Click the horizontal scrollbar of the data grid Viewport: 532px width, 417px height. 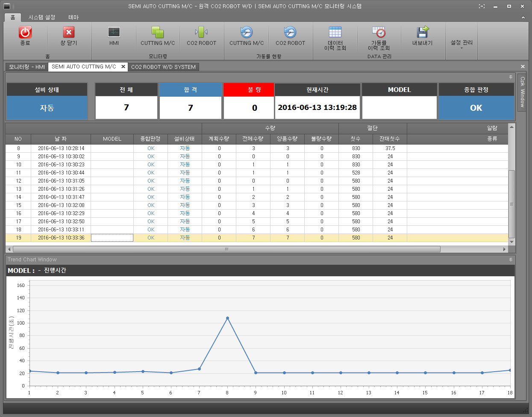226,249
